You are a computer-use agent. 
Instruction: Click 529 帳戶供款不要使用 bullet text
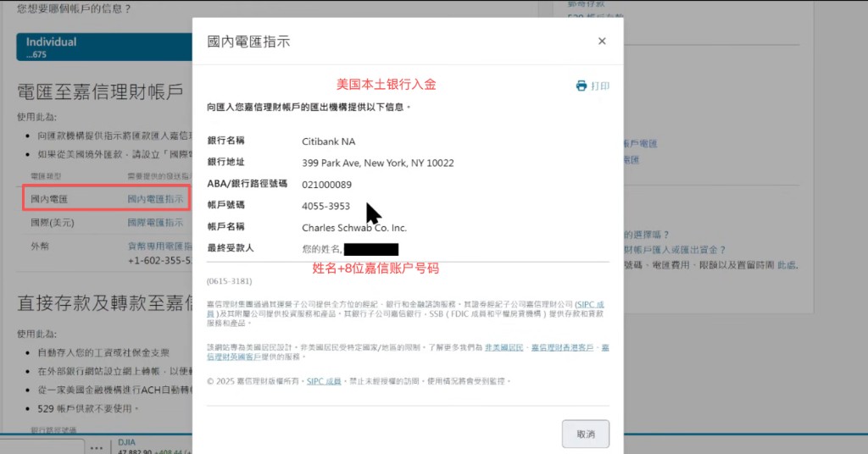tap(88, 408)
